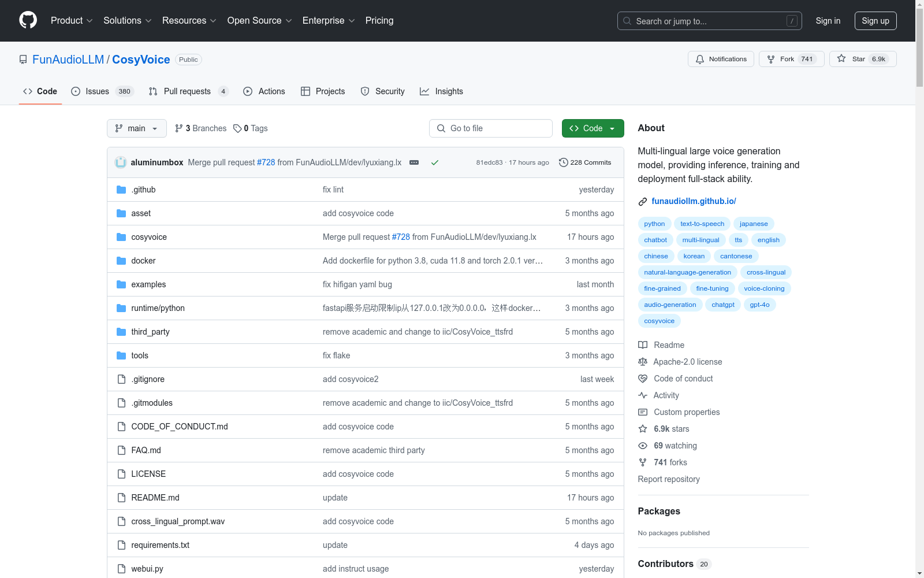The image size is (924, 578).
Task: Switch to the Projects tab
Action: pos(323,91)
